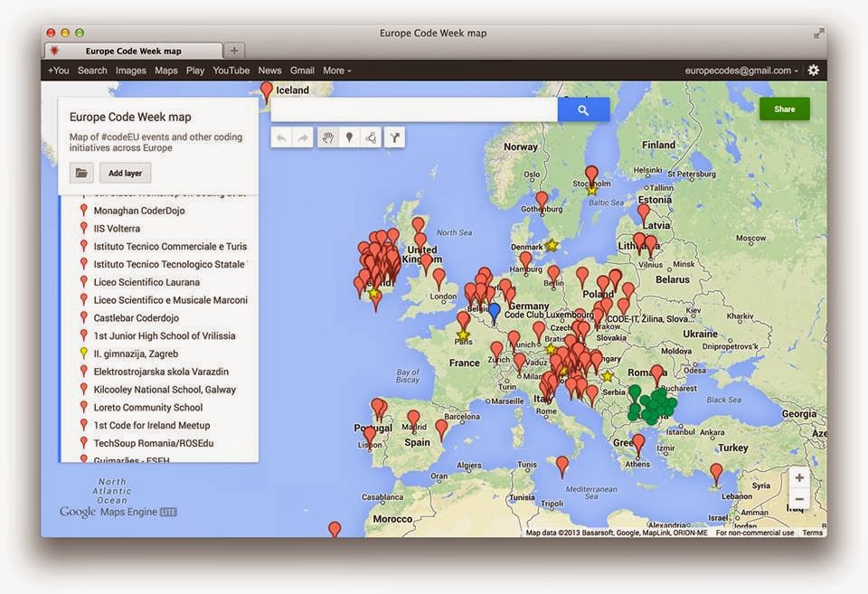868x594 pixels.
Task: Select the directions tool icon
Action: click(395, 137)
